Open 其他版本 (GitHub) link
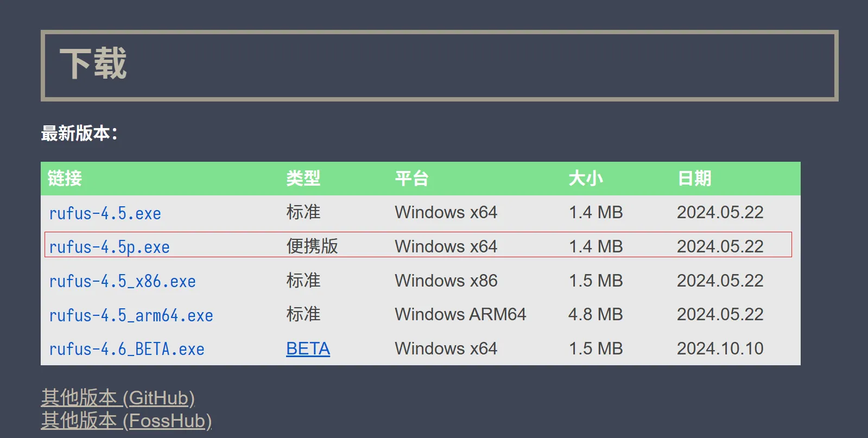 pyautogui.click(x=118, y=398)
